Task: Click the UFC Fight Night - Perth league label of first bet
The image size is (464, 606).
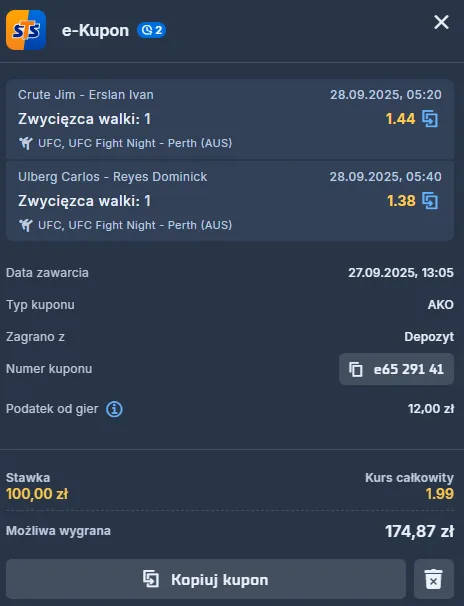Action: pyautogui.click(x=135, y=143)
